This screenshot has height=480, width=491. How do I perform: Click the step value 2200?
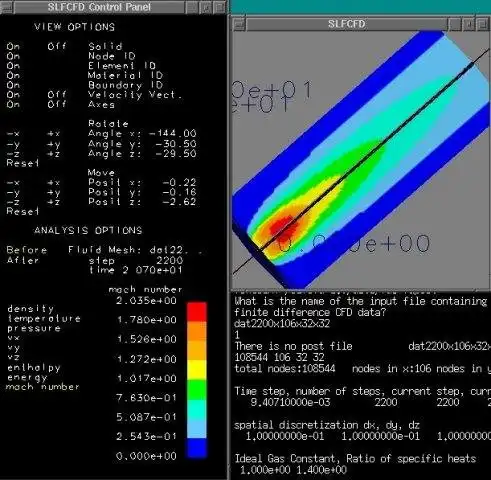pyautogui.click(x=170, y=260)
